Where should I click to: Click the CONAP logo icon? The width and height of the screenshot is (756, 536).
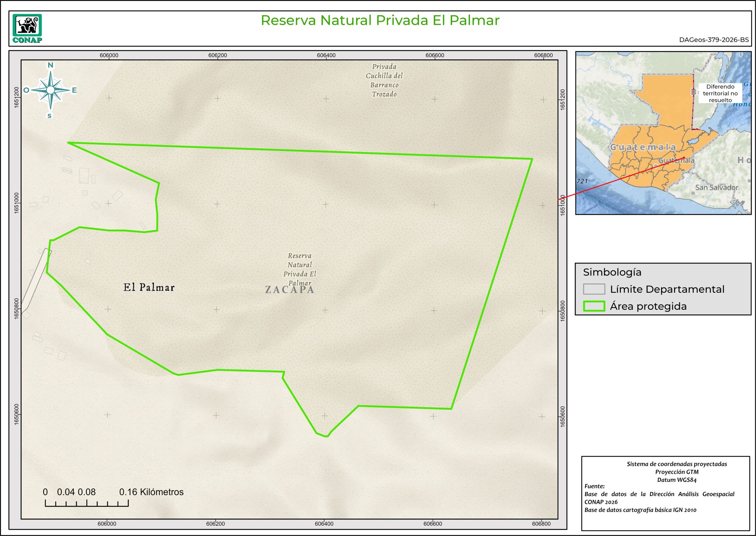tap(27, 28)
